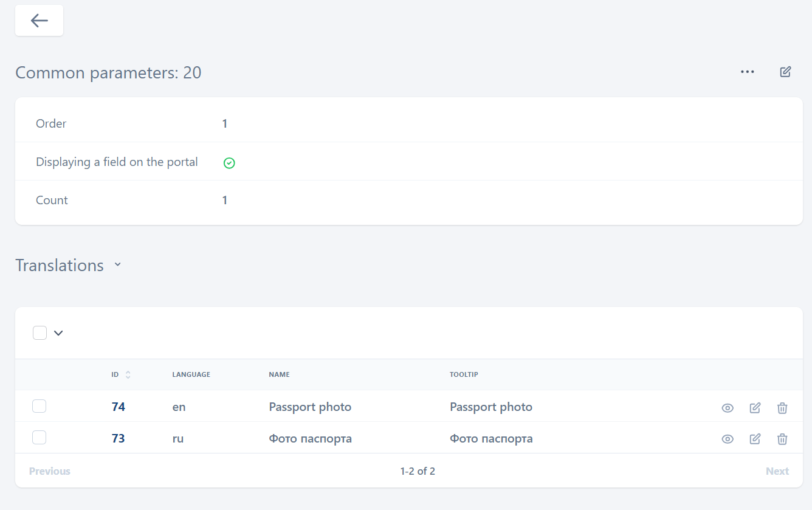Open translation ID 73 link
The image size is (812, 510).
click(x=119, y=438)
